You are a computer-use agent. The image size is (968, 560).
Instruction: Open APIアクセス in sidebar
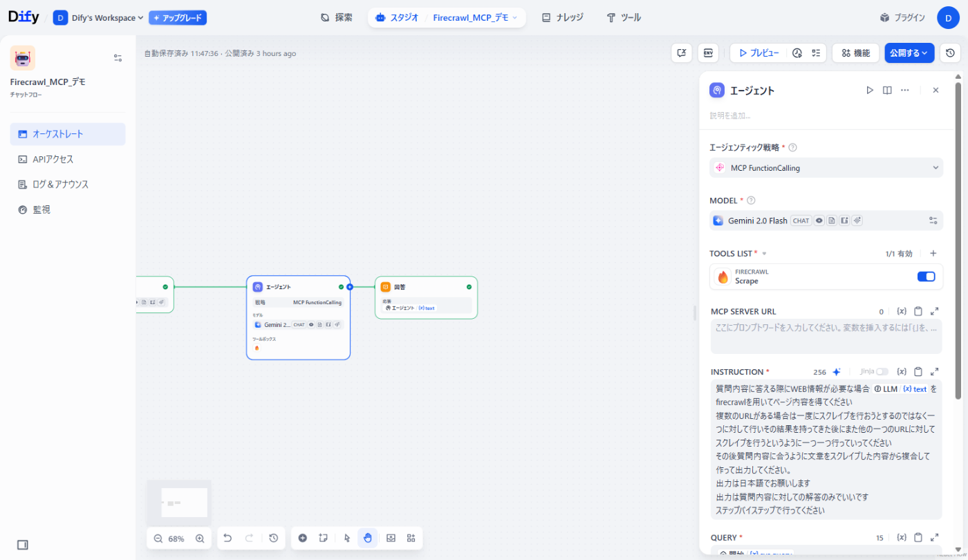tap(68, 159)
